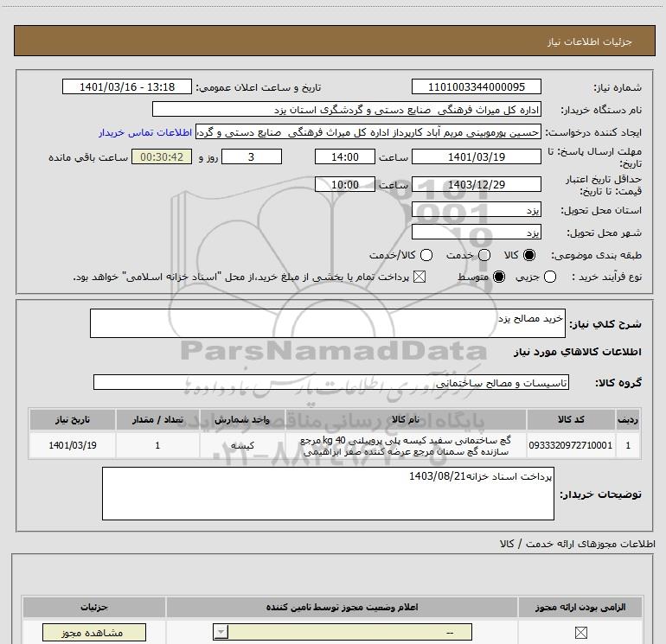Click the response deadline date 1401/03/19 field
Viewport: 666px width, 644px height.
(476, 156)
